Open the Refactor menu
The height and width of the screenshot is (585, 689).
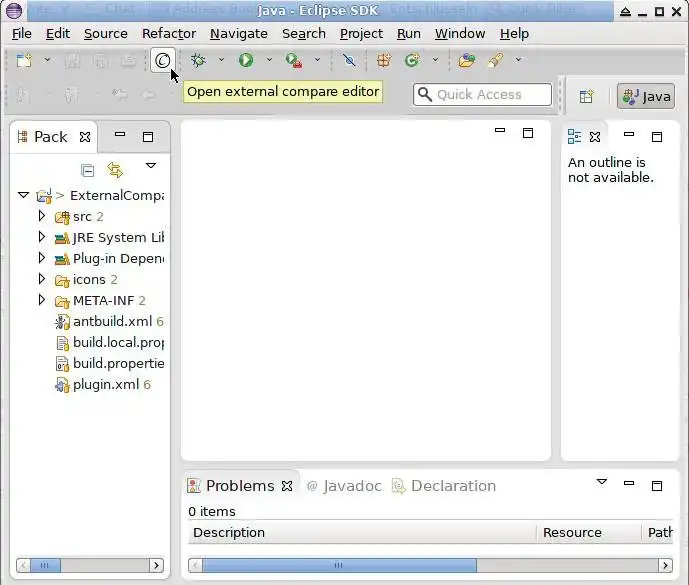pos(169,34)
